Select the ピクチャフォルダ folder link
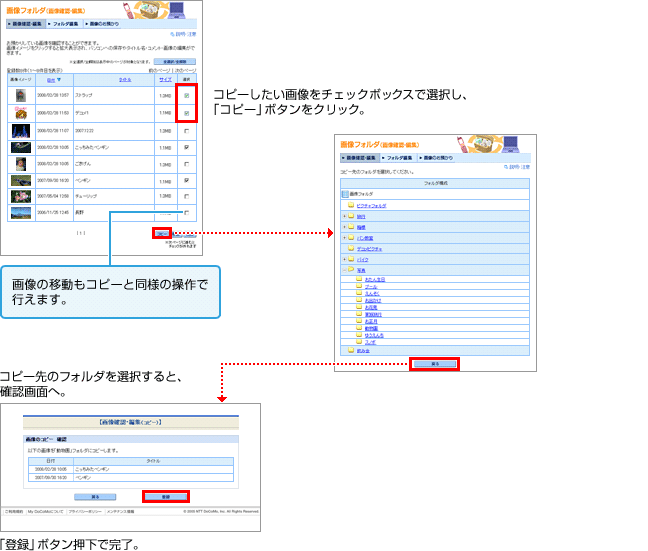 click(x=372, y=205)
